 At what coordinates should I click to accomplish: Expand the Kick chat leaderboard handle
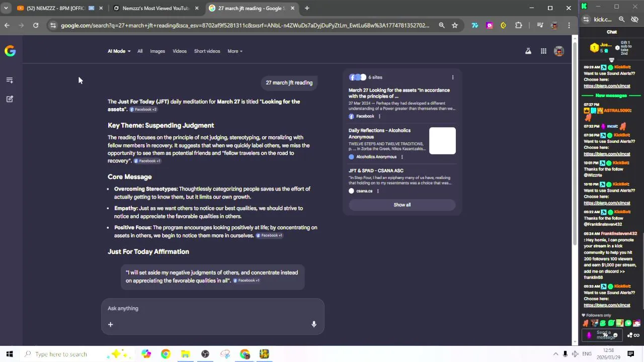tap(611, 60)
